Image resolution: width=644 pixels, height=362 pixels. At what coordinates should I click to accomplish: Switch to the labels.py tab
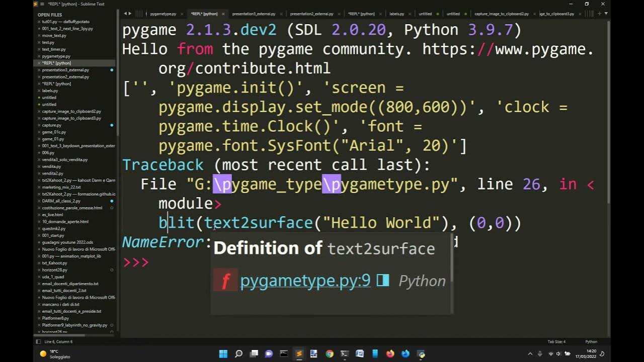point(397,14)
